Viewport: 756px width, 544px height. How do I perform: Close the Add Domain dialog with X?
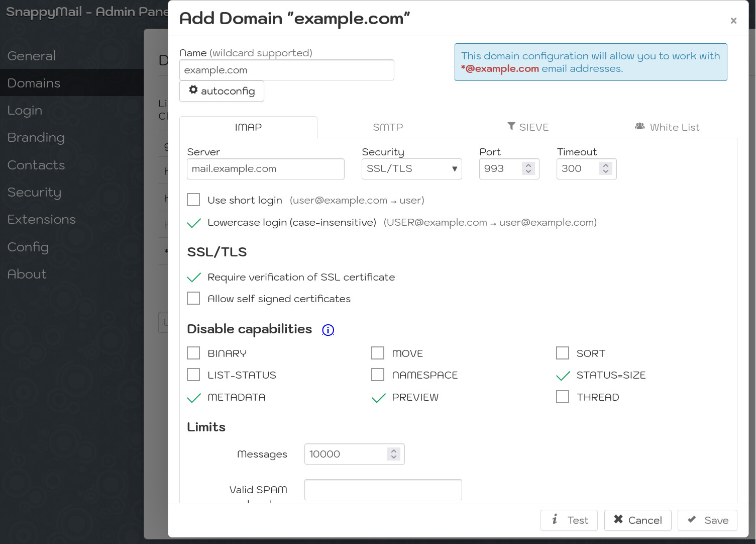click(x=733, y=21)
